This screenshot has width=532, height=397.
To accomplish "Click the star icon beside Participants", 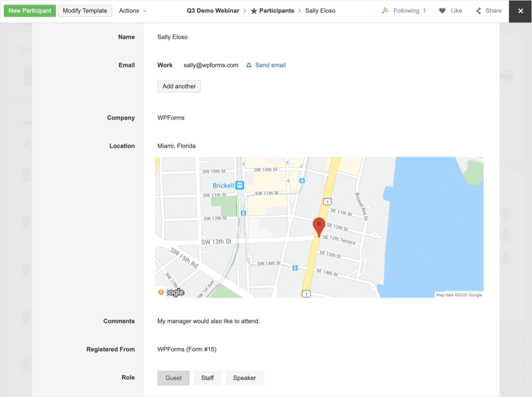I will click(254, 11).
